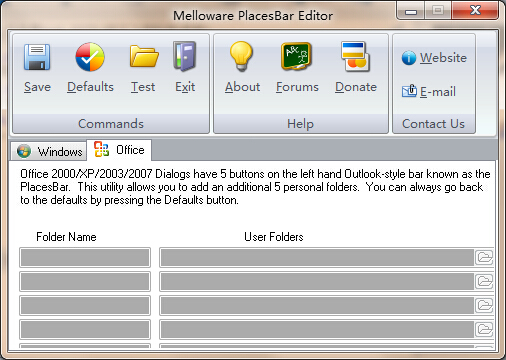Click the Website link text
This screenshot has height=360, width=506.
[x=443, y=58]
